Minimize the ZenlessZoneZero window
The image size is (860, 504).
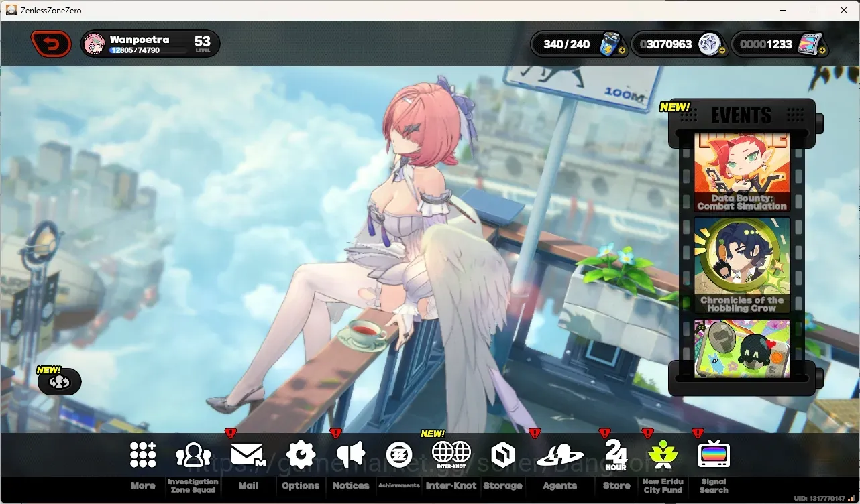[782, 10]
